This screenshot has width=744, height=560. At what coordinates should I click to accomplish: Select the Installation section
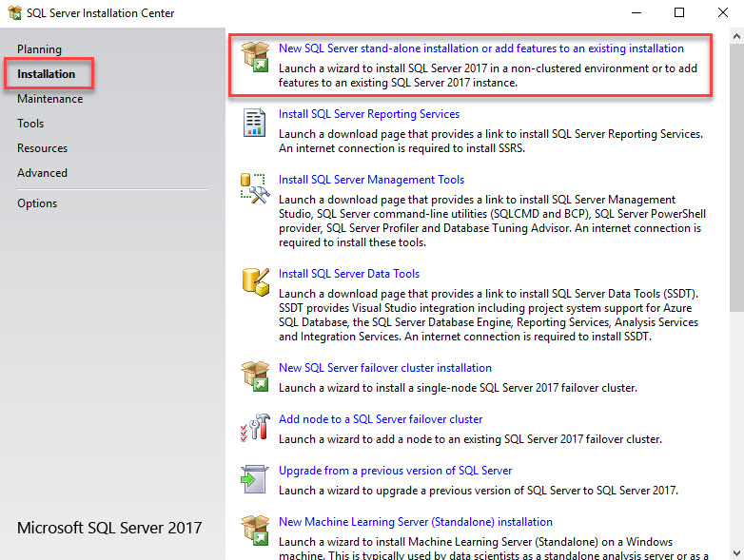point(46,74)
